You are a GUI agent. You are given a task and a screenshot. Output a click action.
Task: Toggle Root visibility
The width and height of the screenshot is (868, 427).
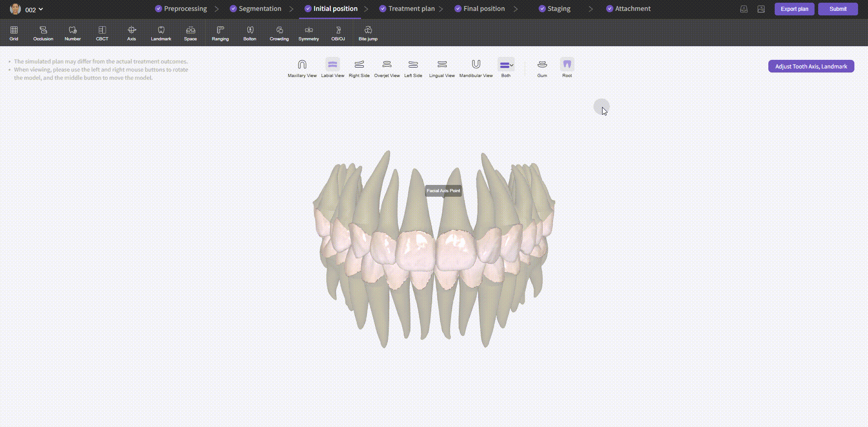click(567, 68)
